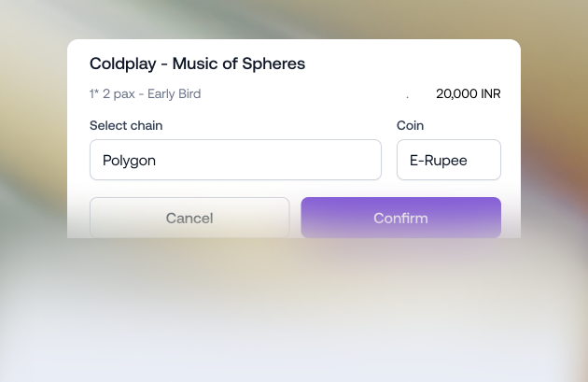Click the white Cancel button
588x382 pixels.
coord(189,218)
